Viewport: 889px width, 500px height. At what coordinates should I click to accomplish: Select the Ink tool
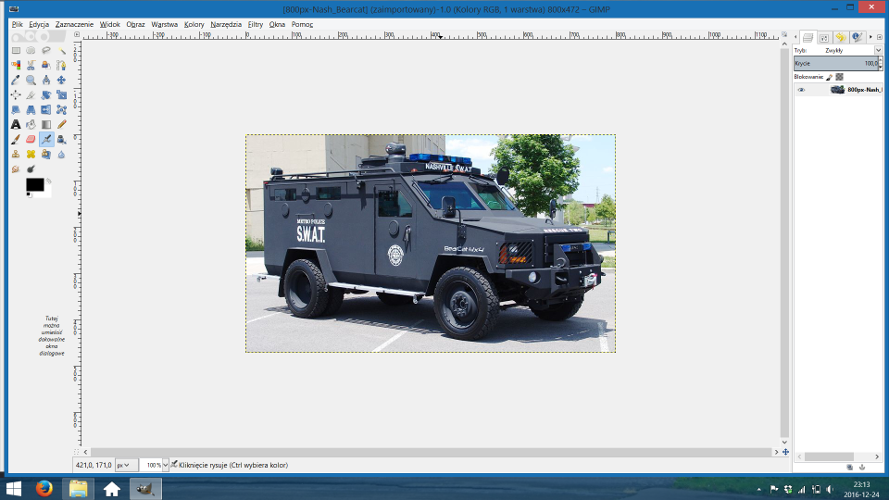pyautogui.click(x=61, y=139)
